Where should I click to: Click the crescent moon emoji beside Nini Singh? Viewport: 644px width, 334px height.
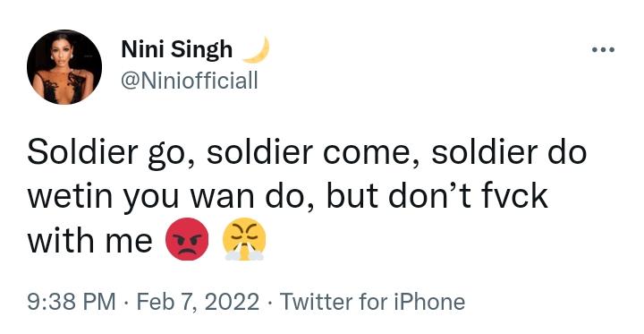pyautogui.click(x=257, y=50)
